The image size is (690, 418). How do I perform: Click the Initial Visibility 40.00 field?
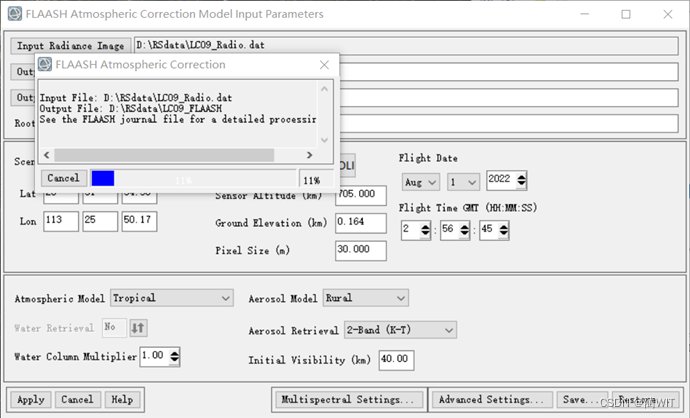click(396, 360)
